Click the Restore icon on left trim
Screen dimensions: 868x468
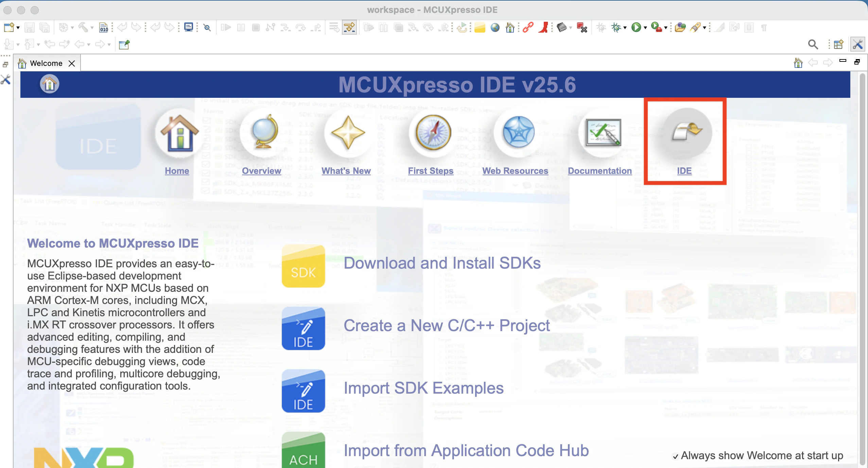(5, 65)
